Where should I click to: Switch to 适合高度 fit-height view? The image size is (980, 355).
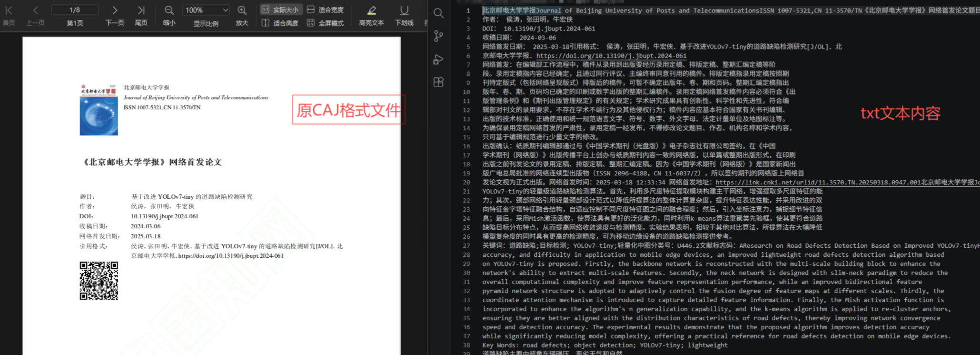[x=280, y=23]
